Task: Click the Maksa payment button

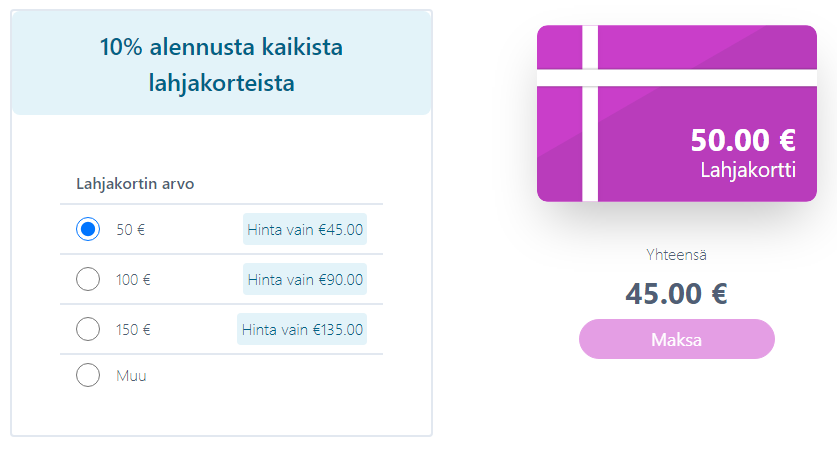Action: [x=676, y=339]
